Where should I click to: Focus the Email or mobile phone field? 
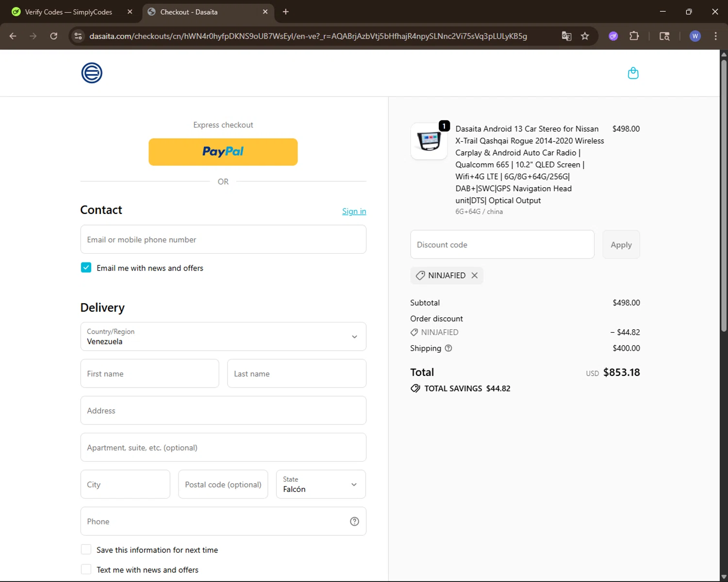coord(223,239)
